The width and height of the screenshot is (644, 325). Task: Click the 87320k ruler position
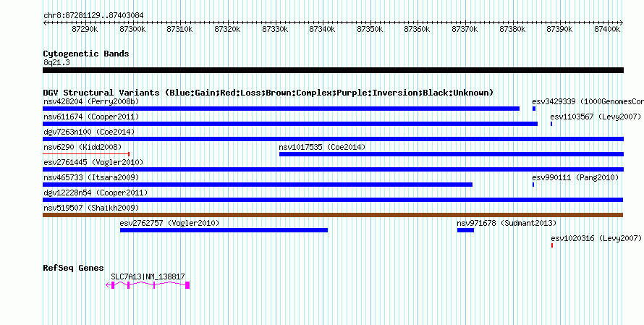227,29
